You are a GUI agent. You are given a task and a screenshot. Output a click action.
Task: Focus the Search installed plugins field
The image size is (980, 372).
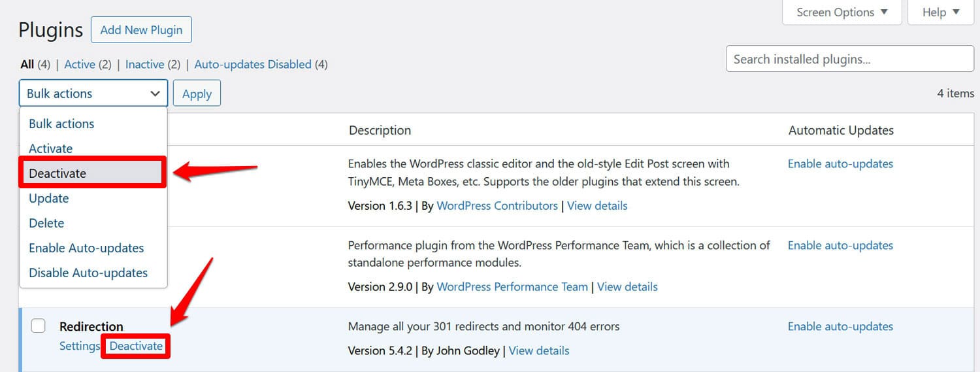(849, 59)
